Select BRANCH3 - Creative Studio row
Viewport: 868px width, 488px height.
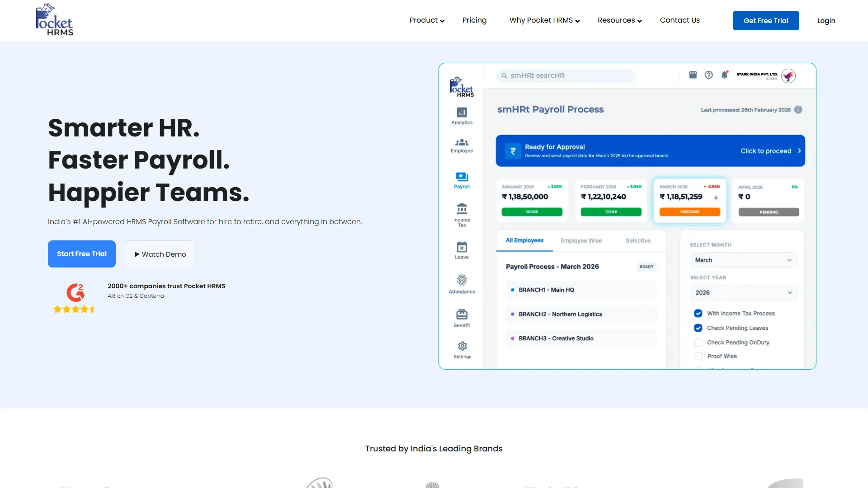click(581, 338)
